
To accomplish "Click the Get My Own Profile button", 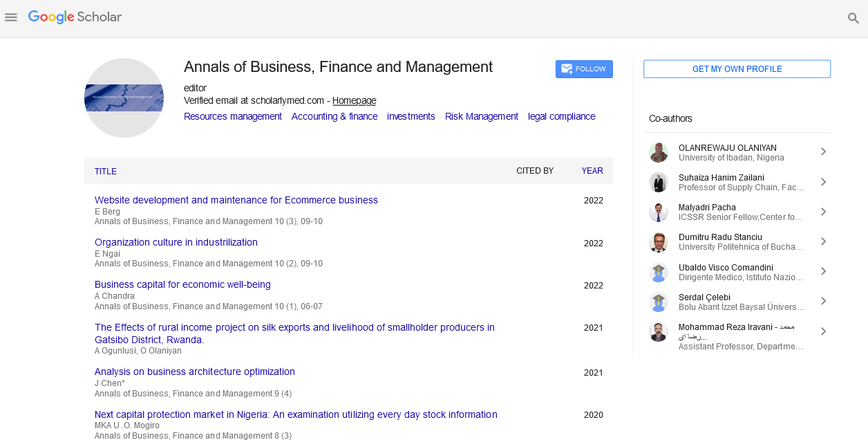I will click(737, 69).
